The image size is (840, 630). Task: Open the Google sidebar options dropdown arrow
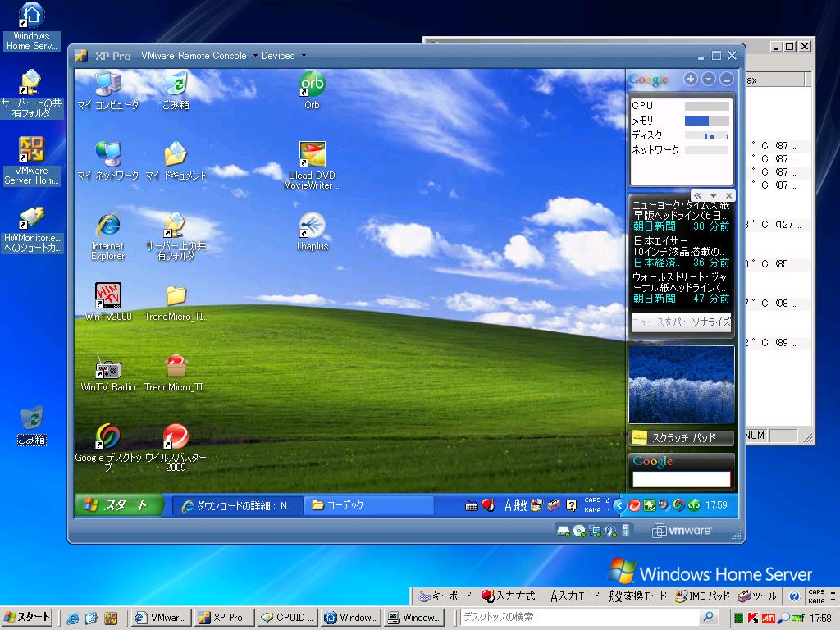[708, 80]
